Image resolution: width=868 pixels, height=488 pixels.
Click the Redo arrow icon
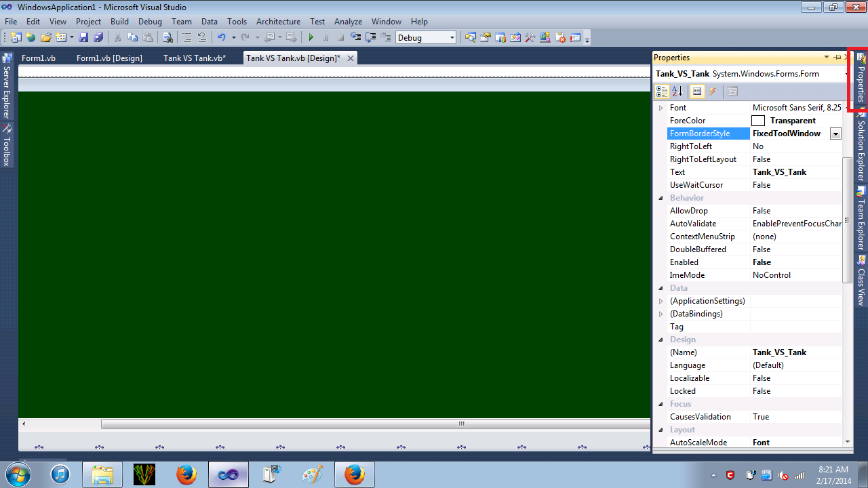[245, 38]
